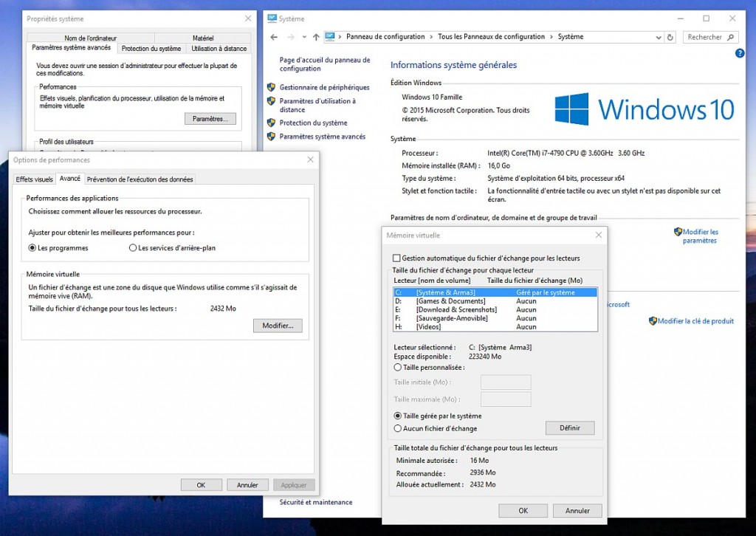Open Paramètres d'utilisation à distance link

tap(317, 105)
